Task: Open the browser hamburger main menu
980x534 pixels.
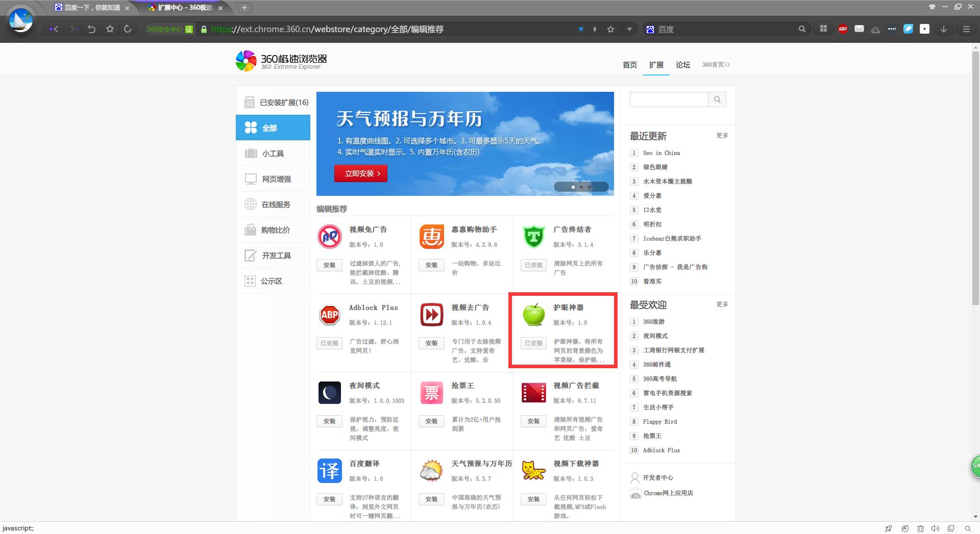Action: (966, 29)
